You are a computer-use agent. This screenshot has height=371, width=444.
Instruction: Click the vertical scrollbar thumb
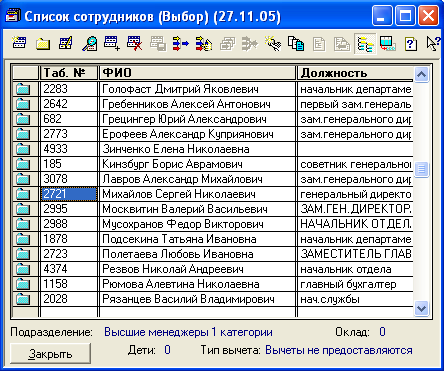421,170
